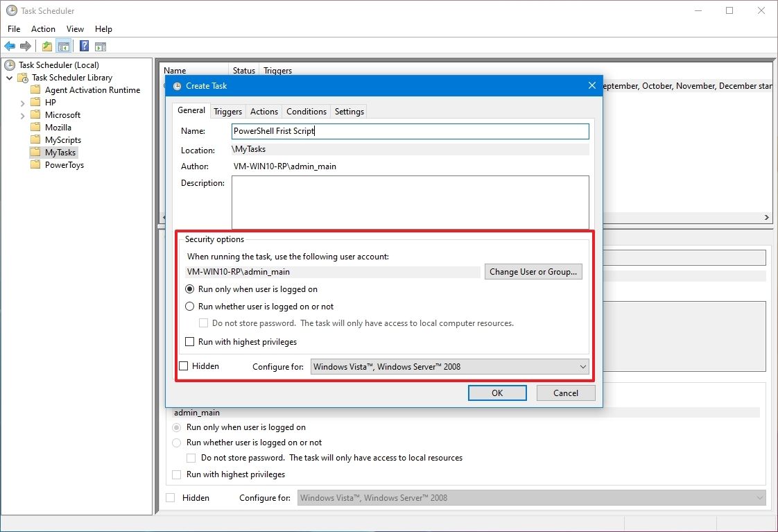The height and width of the screenshot is (532, 778).
Task: Click the OK button
Action: tap(496, 392)
